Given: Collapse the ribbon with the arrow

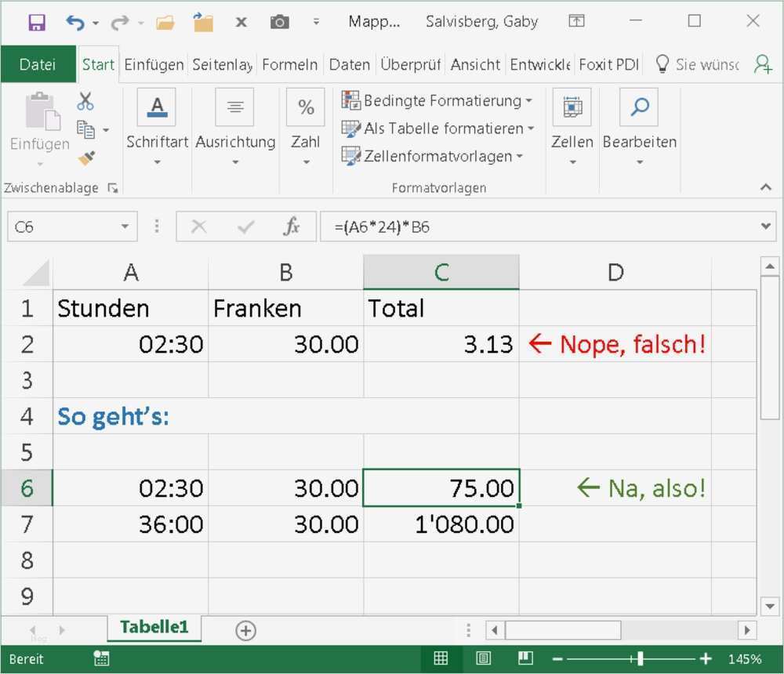Looking at the screenshot, I should [765, 187].
